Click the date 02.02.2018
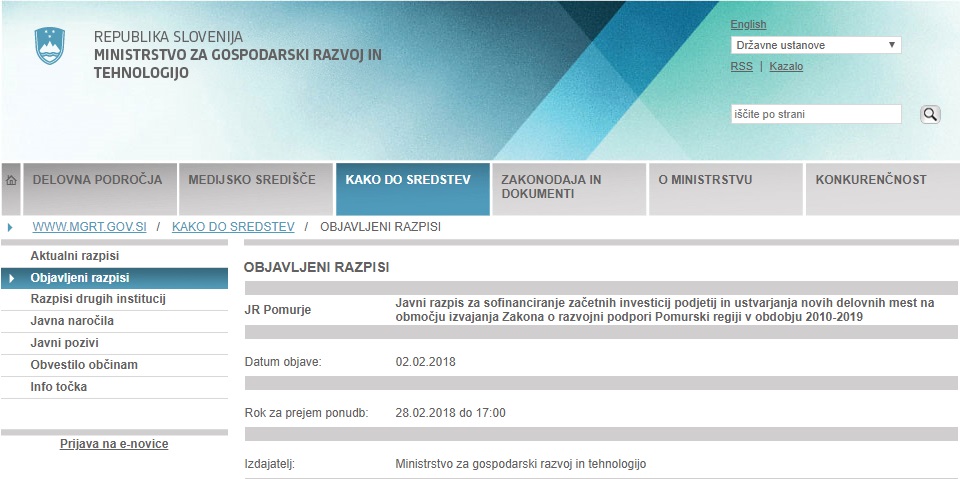 [x=426, y=362]
